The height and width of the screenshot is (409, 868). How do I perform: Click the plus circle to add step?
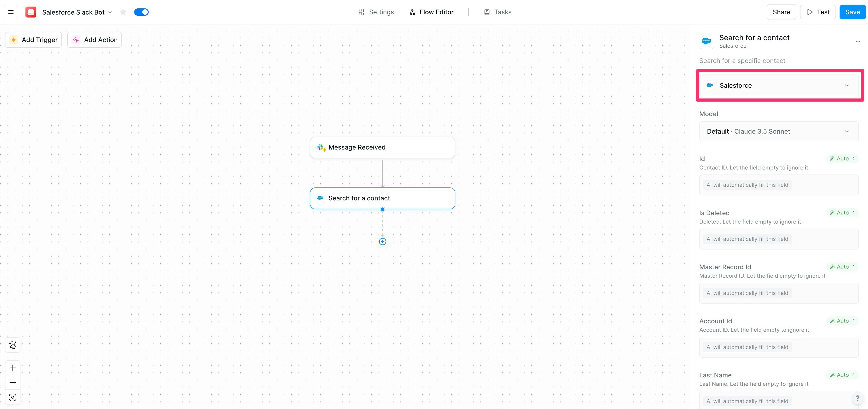[382, 242]
